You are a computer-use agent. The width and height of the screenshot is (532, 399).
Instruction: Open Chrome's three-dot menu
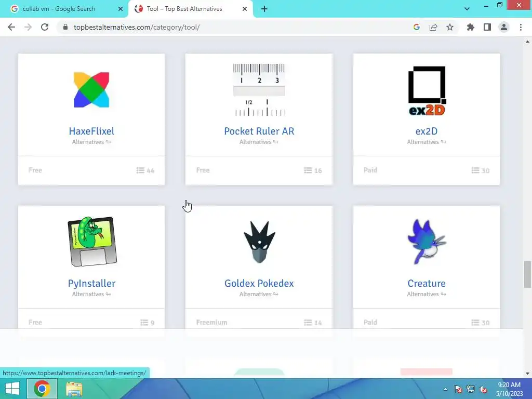coord(521,27)
